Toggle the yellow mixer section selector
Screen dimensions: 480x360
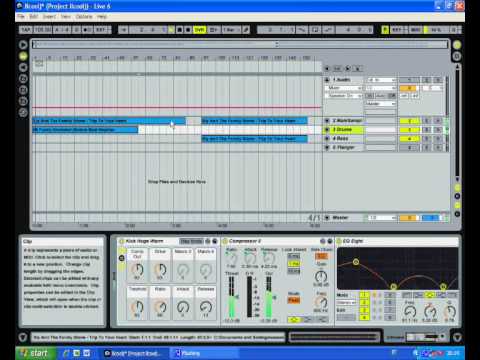point(457,205)
